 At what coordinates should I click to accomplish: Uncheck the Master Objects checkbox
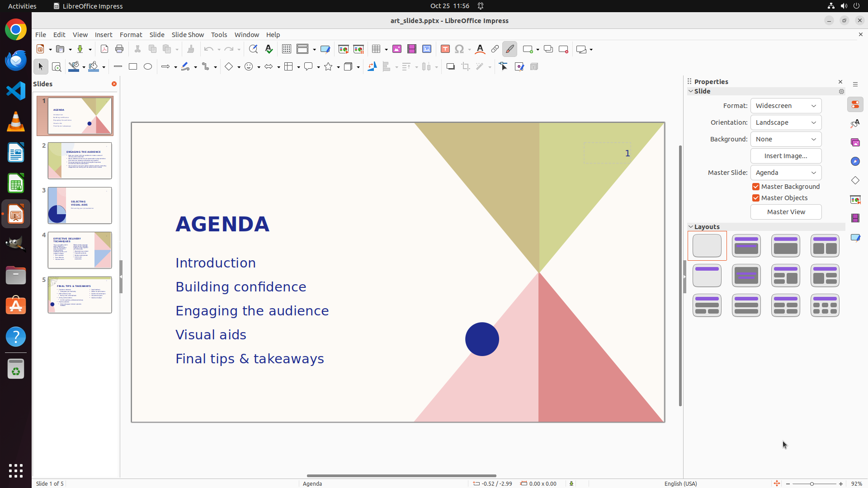pyautogui.click(x=756, y=198)
